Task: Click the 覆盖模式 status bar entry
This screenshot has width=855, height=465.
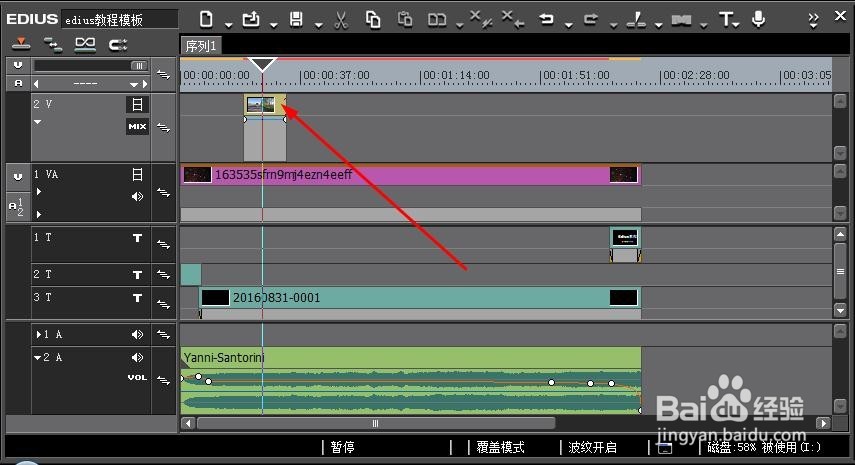Action: tap(500, 447)
